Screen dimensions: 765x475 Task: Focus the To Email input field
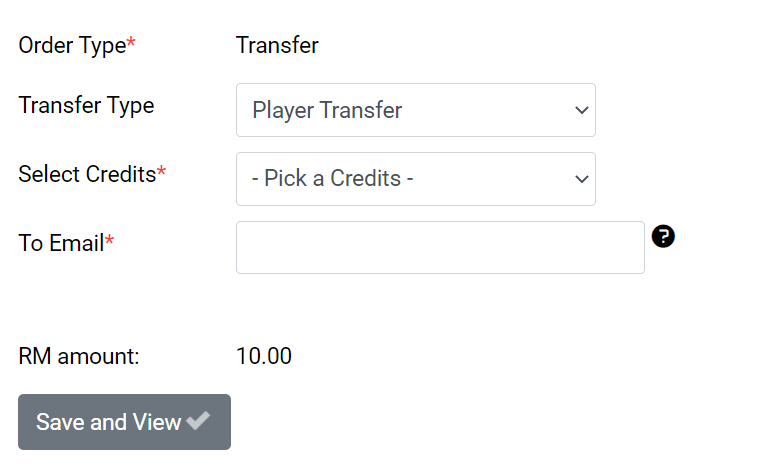point(440,248)
